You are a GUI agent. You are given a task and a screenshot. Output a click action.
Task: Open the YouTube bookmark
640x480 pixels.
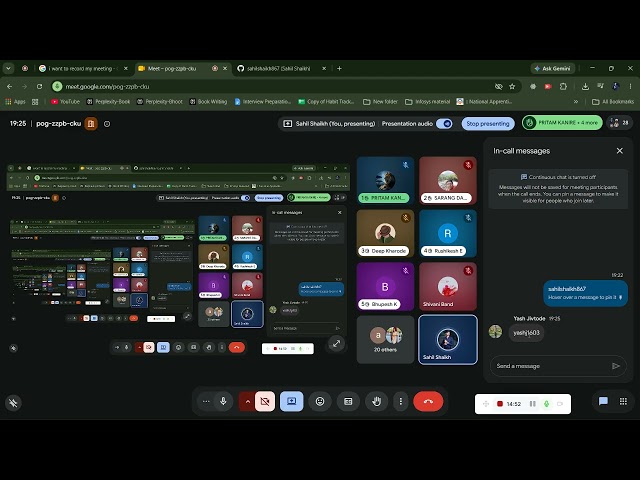pos(65,102)
